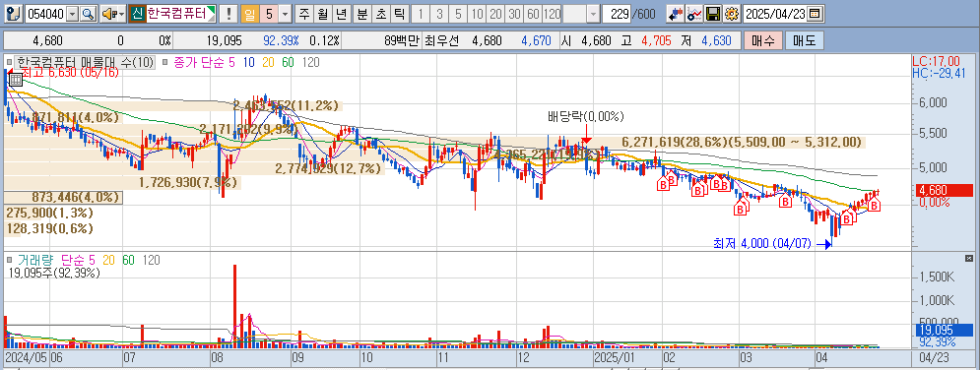
Task: Select the 20 interval button
Action: (495, 13)
